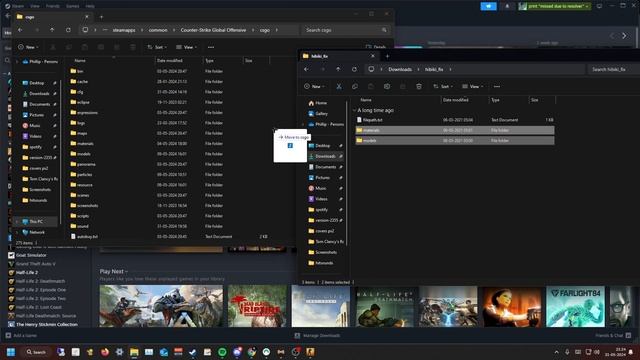640x360 pixels.
Task: Click Manage Downloads in Steam
Action: point(317,336)
